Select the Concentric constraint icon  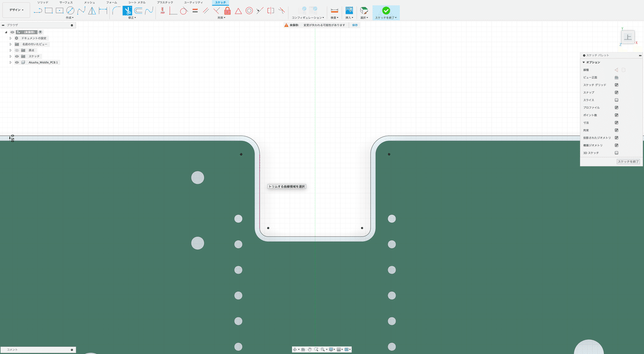(249, 10)
